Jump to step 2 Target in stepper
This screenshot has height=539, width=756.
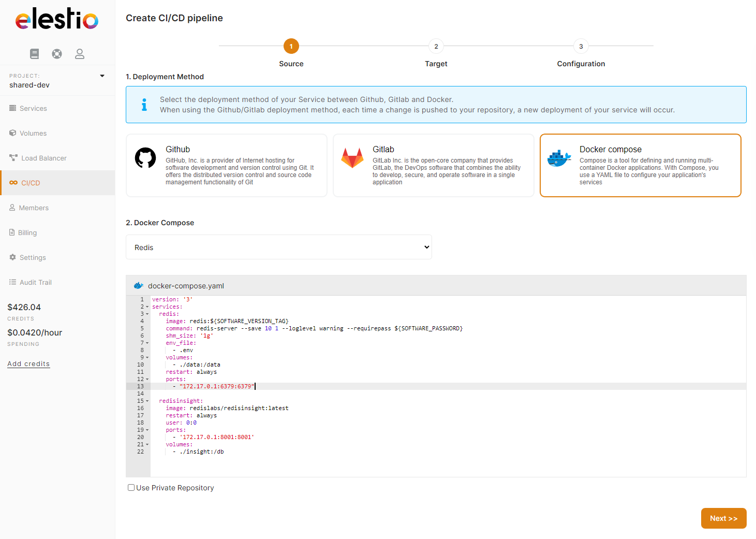click(x=436, y=47)
